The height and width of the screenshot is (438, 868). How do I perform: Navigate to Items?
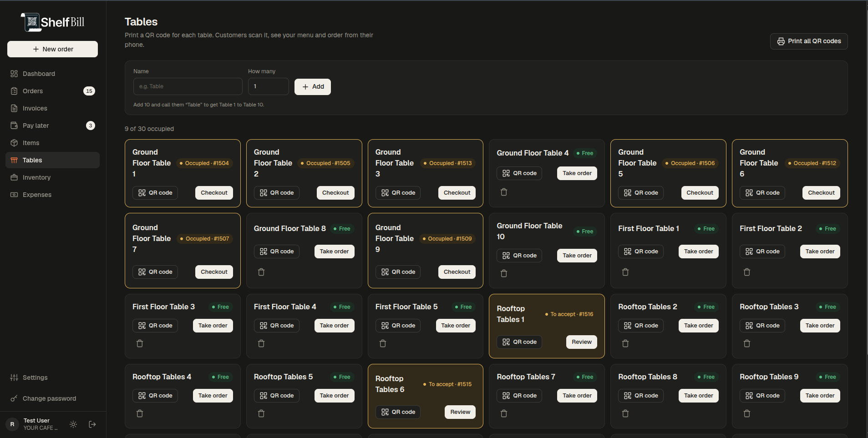[x=52, y=143]
